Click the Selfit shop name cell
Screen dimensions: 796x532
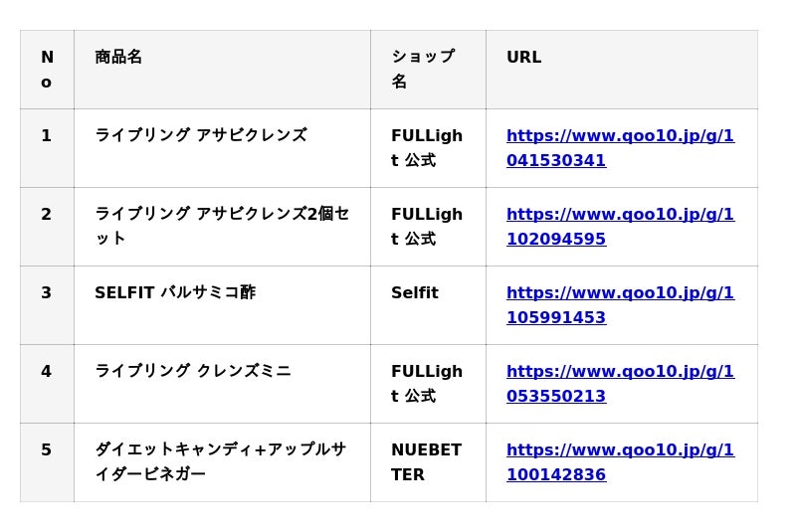415,292
